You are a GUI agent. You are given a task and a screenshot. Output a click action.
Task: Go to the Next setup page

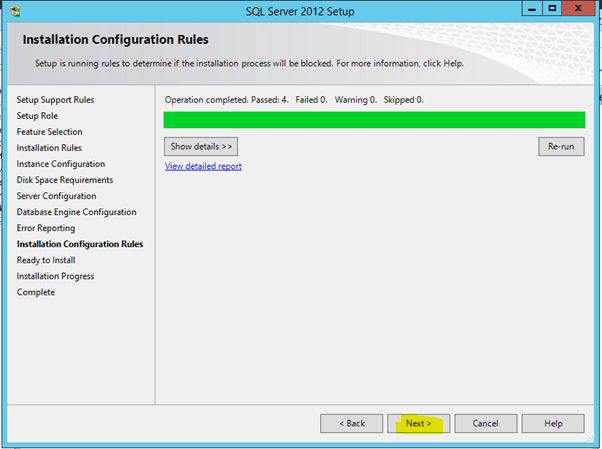tap(418, 423)
